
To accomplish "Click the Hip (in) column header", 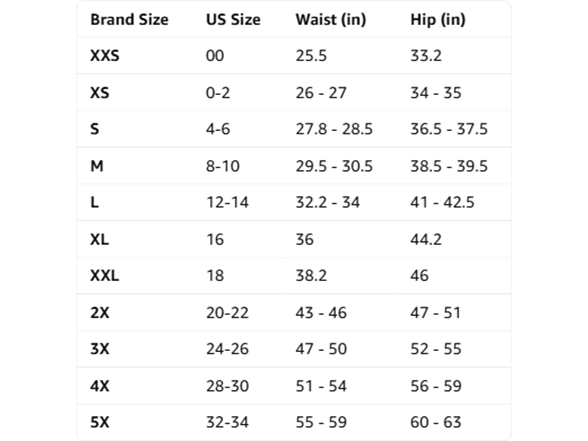I will (438, 20).
